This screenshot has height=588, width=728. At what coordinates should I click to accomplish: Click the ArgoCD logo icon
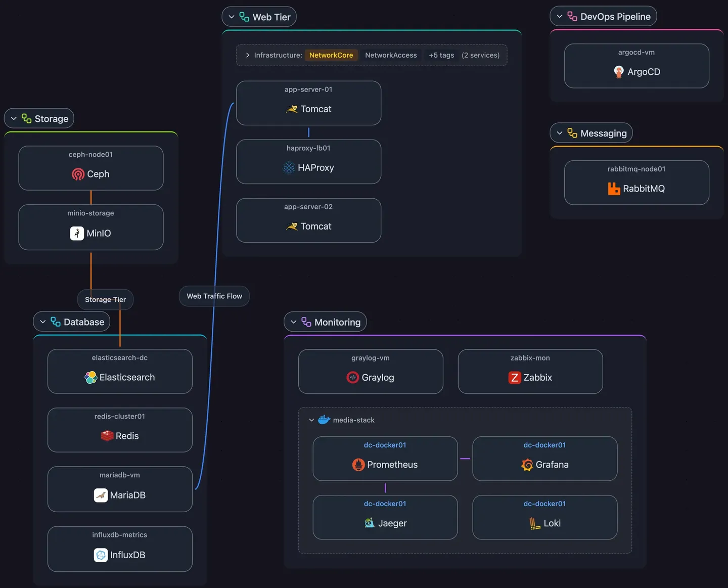(x=619, y=72)
